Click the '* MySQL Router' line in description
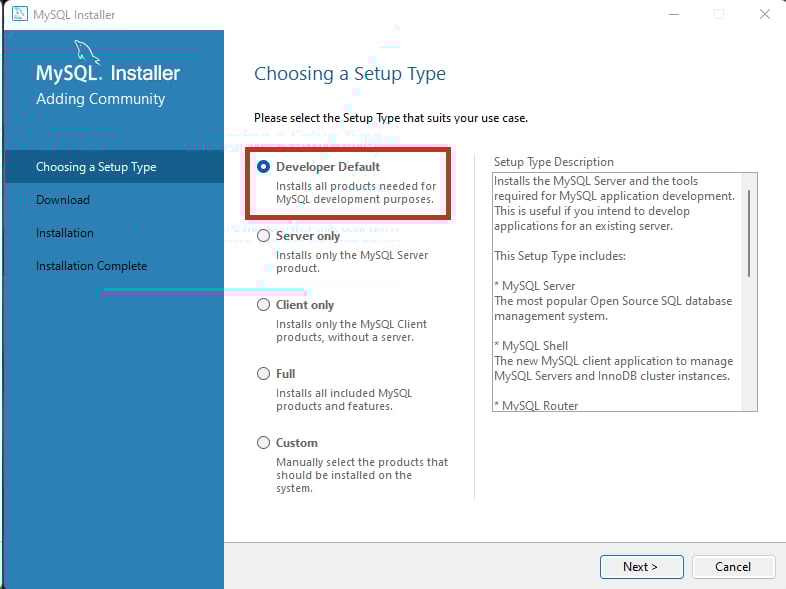786x589 pixels. (x=536, y=406)
